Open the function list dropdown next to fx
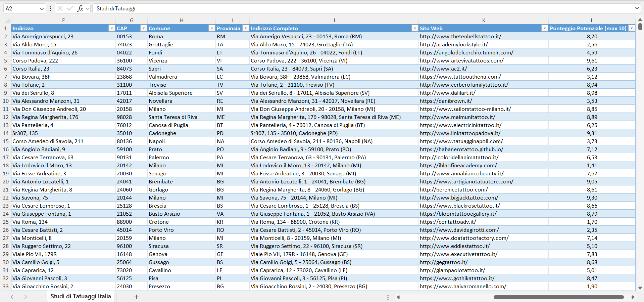Screen dimensions: 644x302 [88, 9]
